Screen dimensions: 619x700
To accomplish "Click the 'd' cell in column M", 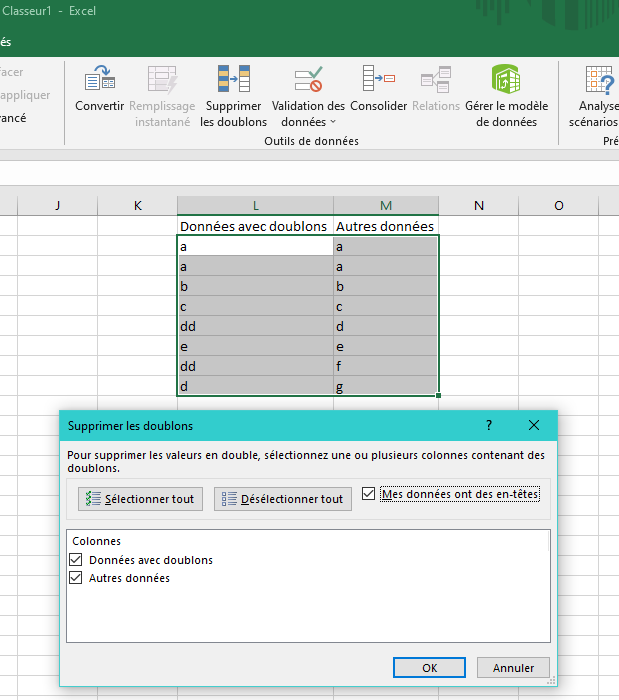I will (x=386, y=326).
